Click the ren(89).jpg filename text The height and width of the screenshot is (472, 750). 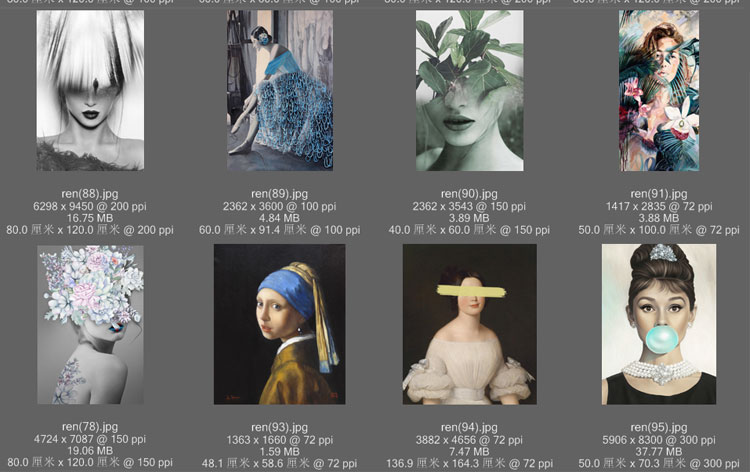(279, 194)
